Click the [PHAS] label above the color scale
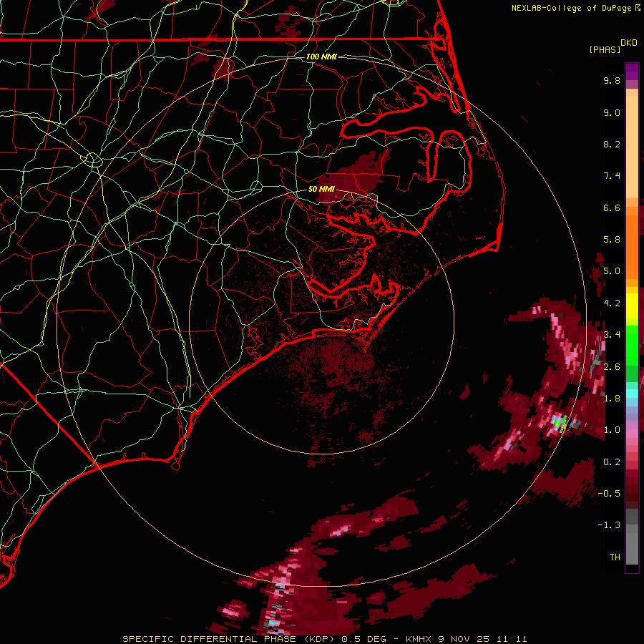644x644 pixels. click(605, 49)
